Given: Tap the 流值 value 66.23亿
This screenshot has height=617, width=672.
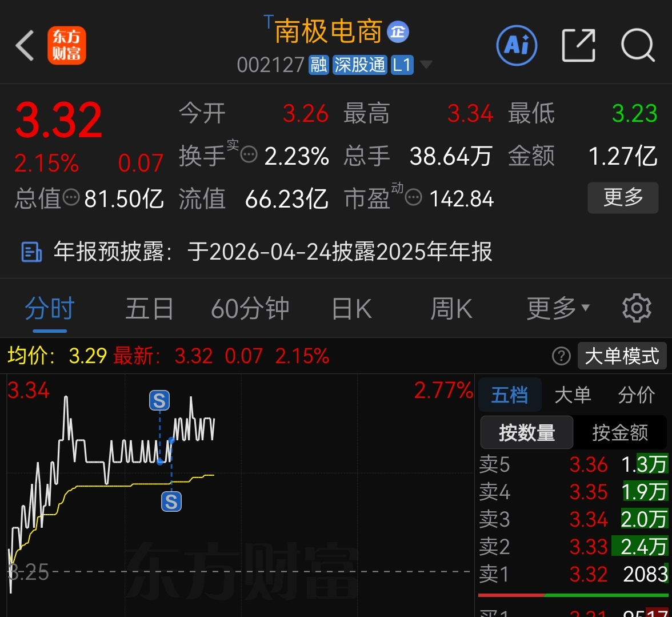Looking at the screenshot, I should [x=287, y=199].
